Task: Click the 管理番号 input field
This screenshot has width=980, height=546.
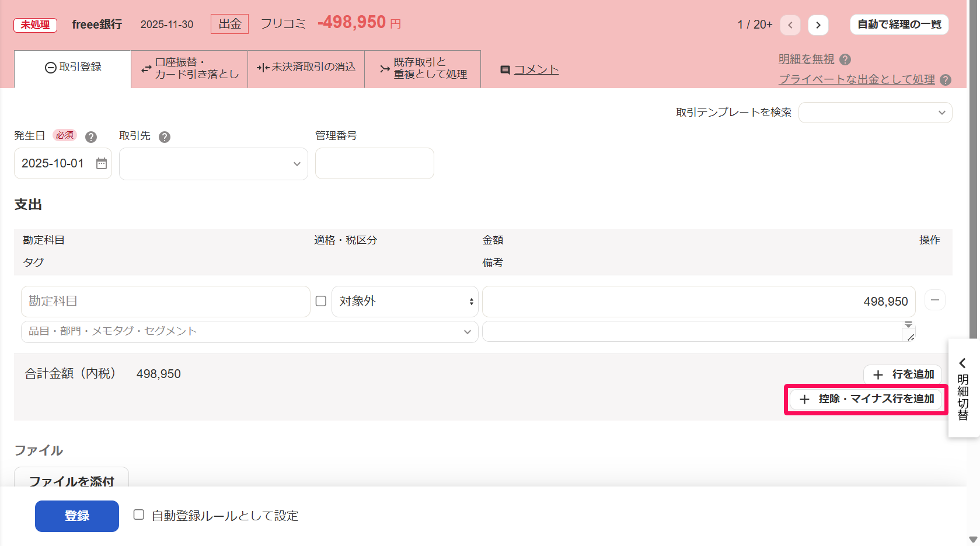Action: (375, 163)
